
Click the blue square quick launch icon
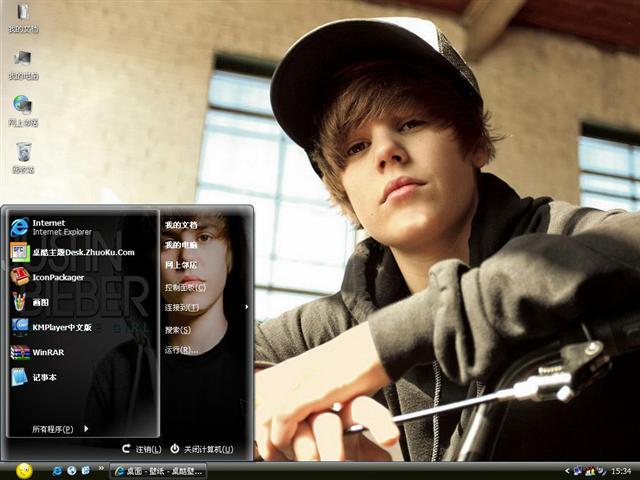(x=86, y=471)
